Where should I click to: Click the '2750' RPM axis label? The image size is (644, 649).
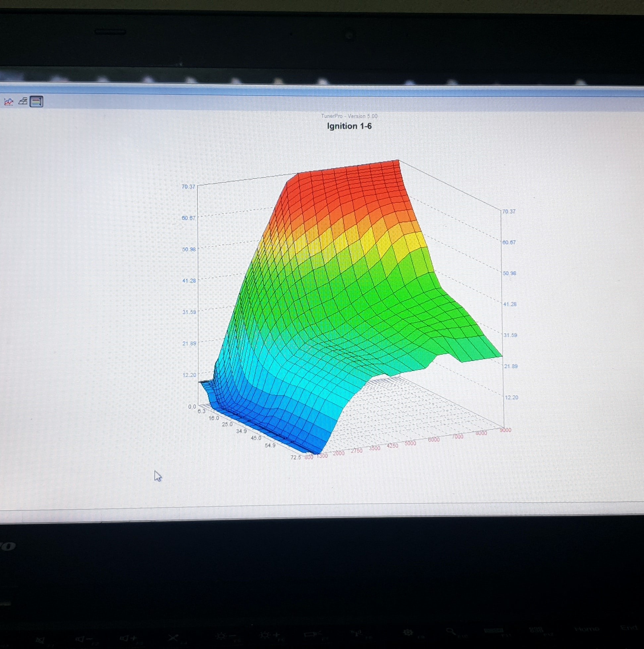[x=357, y=451]
